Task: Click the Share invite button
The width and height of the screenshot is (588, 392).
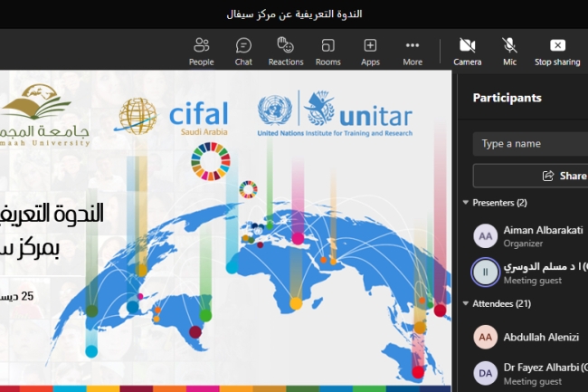Action: click(530, 176)
